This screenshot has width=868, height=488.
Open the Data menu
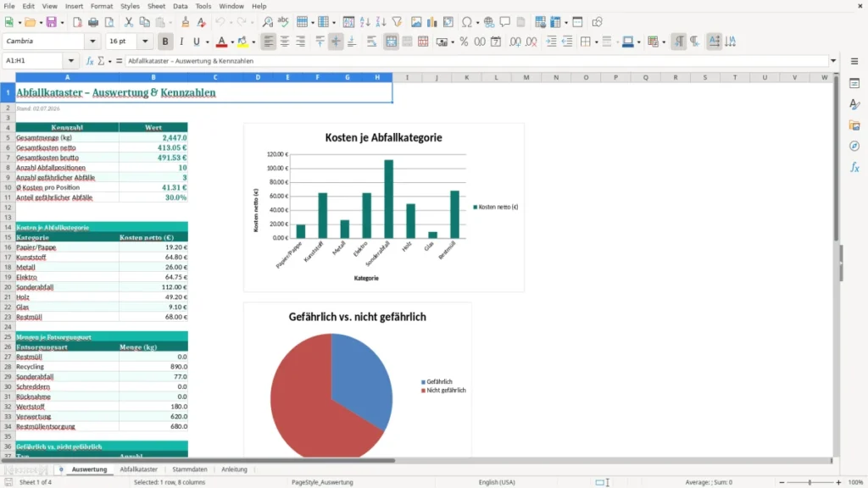[181, 6]
